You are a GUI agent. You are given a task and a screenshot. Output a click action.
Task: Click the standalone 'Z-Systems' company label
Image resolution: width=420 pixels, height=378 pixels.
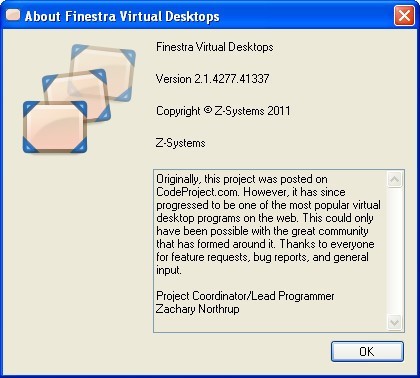(x=180, y=143)
